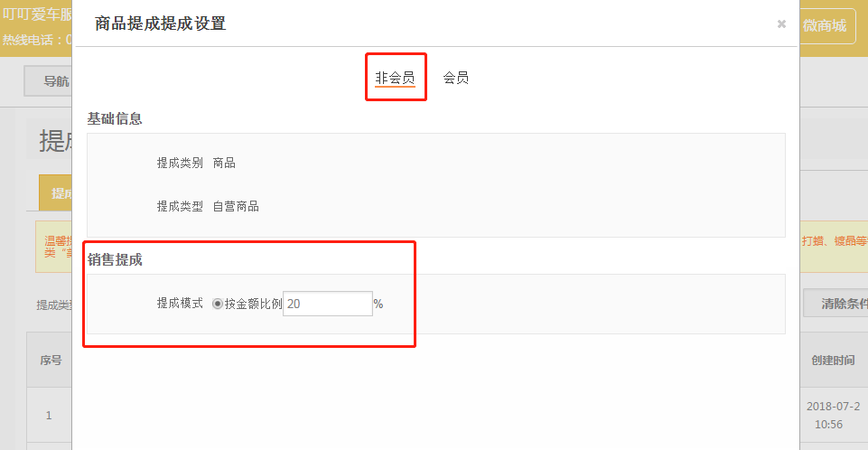Click the 叮叮爱车 site logo text
The image size is (868, 450).
[36, 15]
